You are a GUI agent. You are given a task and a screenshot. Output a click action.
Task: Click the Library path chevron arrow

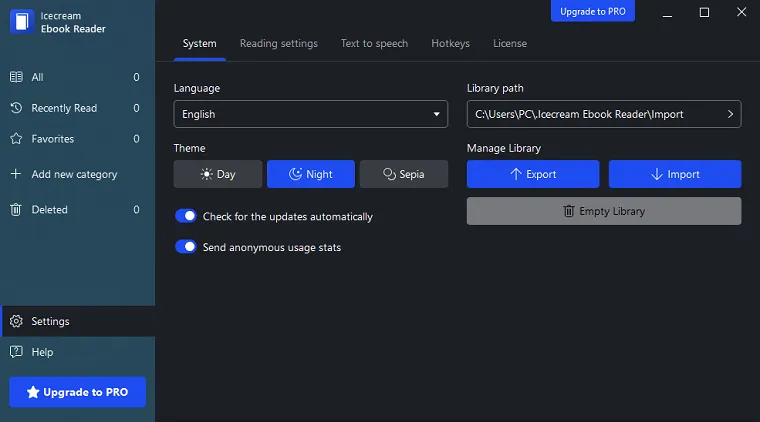pos(730,114)
